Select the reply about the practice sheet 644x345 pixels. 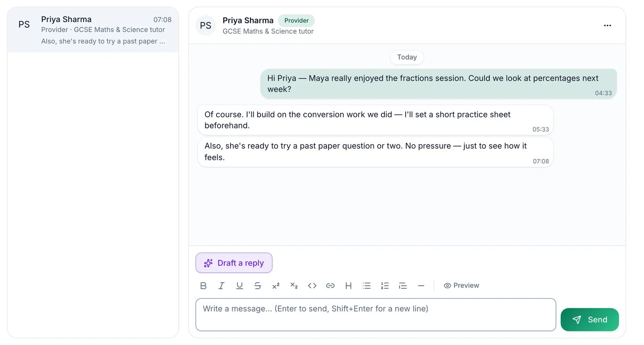tap(376, 120)
